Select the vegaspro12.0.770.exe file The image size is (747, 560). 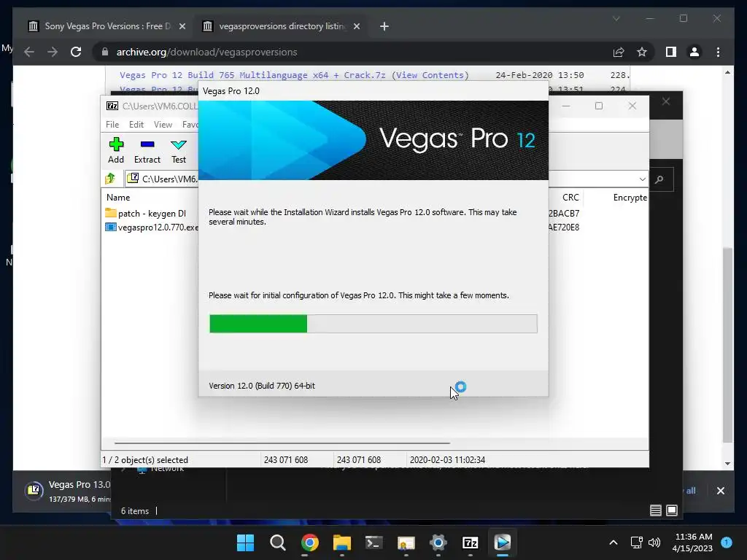point(152,227)
